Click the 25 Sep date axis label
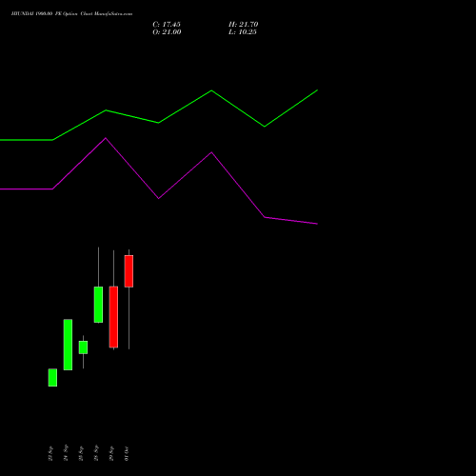The width and height of the screenshot is (476, 476). pyautogui.click(x=81, y=454)
